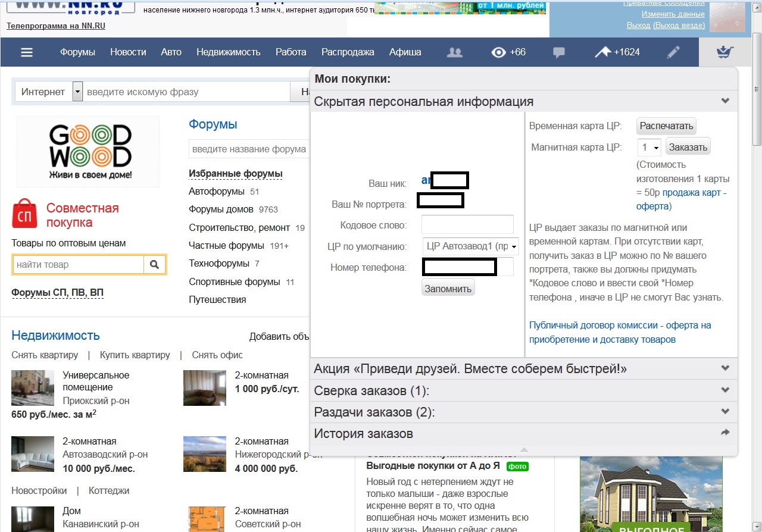Open the history arrow icon in История заказов

[x=724, y=433]
